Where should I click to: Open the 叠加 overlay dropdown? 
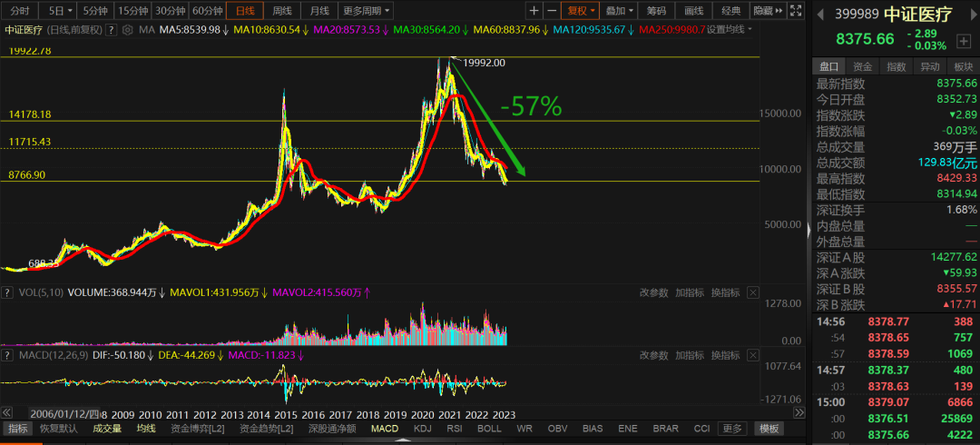pos(620,11)
